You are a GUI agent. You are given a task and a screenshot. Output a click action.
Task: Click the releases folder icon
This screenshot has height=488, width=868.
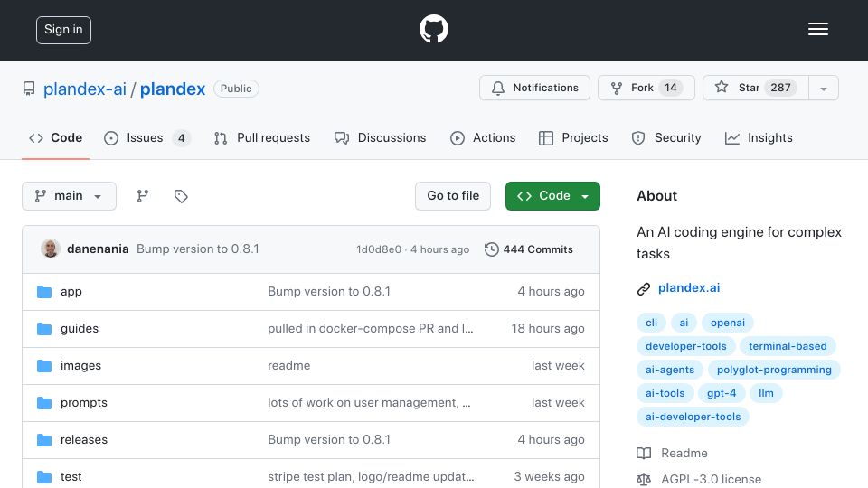tap(44, 440)
